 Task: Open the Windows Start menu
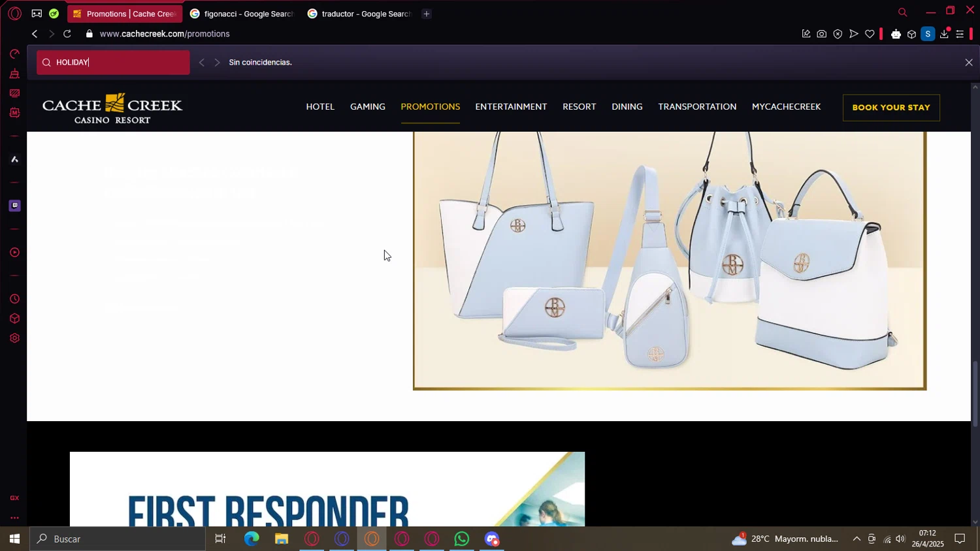14,539
